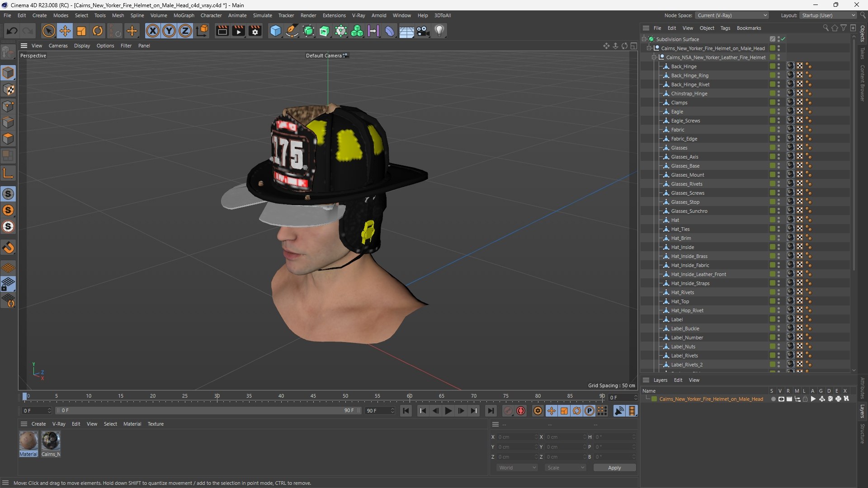868x488 pixels.
Task: Collapse the Subdivision Surface tree node
Action: [644, 39]
